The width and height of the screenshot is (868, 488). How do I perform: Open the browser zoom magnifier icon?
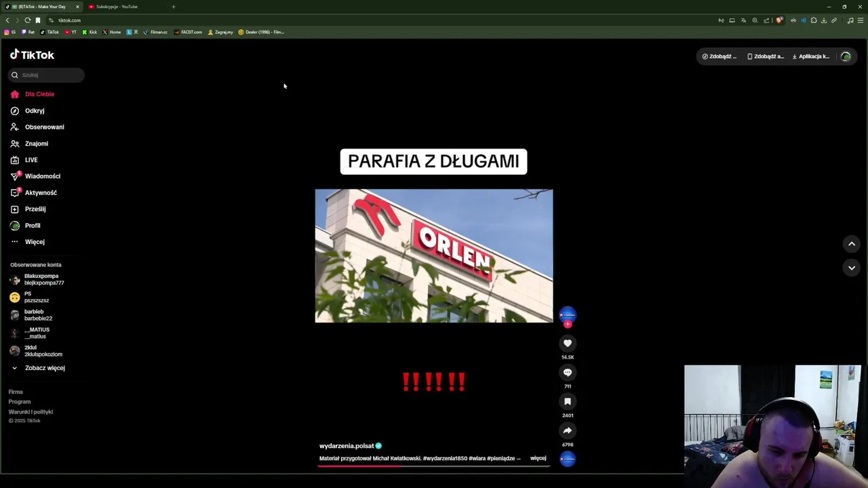click(x=755, y=20)
